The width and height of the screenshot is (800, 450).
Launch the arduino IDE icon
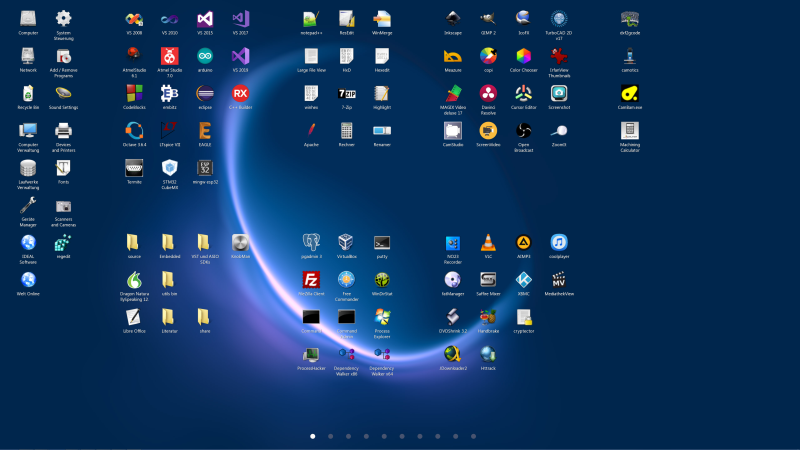point(205,57)
